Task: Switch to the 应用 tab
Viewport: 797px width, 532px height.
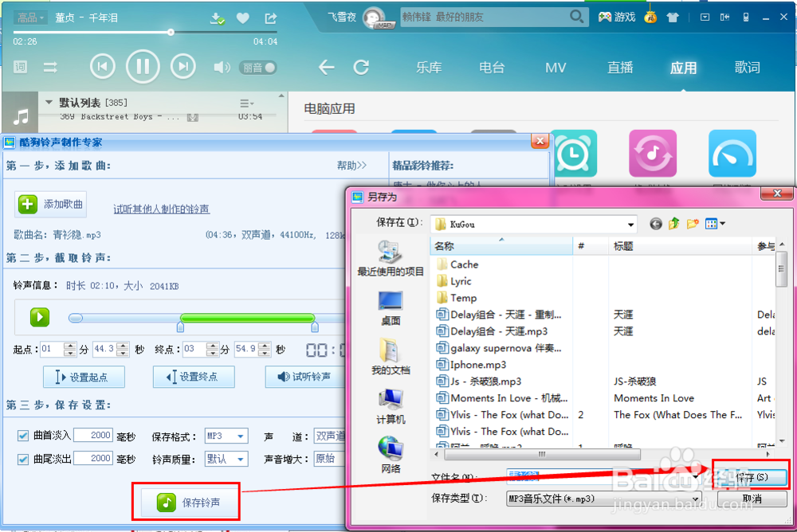Action: (x=683, y=68)
